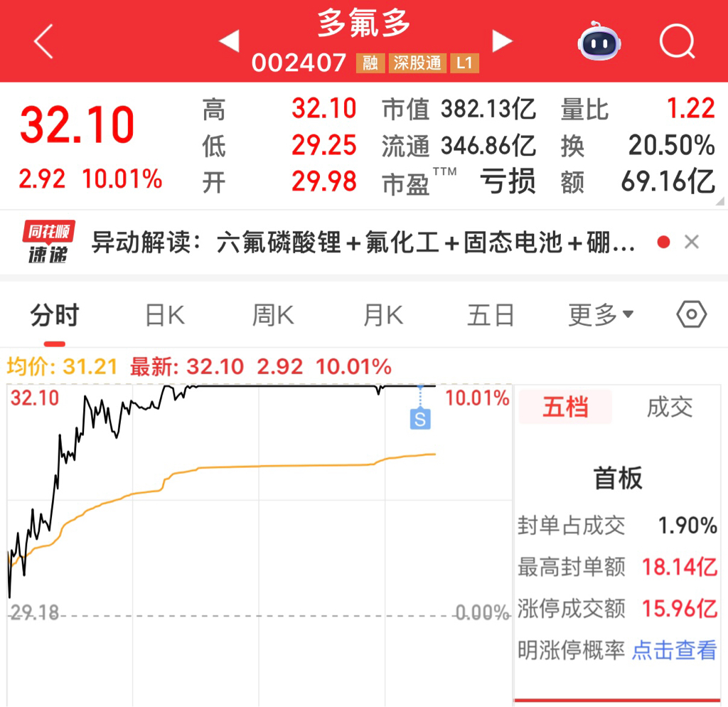Tap the blue S marker on chart
Viewport: 728px width, 707px height.
pyautogui.click(x=420, y=419)
